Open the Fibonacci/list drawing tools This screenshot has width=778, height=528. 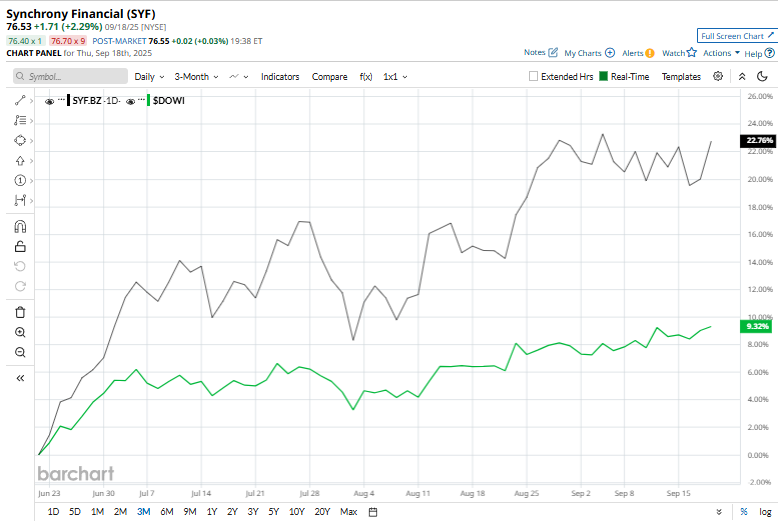click(x=20, y=121)
